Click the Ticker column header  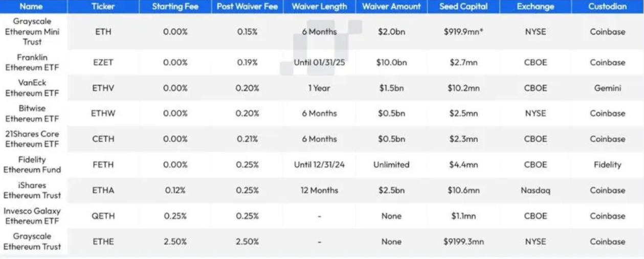(103, 7)
